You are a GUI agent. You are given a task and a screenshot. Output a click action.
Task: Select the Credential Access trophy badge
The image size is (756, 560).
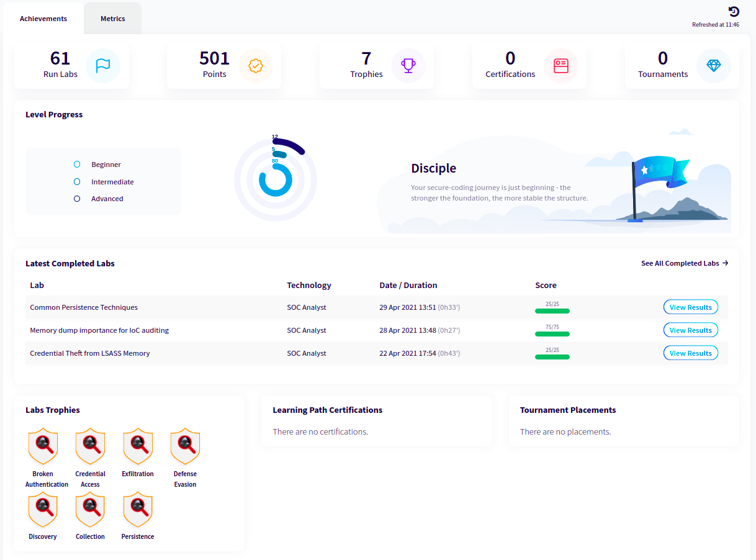90,446
